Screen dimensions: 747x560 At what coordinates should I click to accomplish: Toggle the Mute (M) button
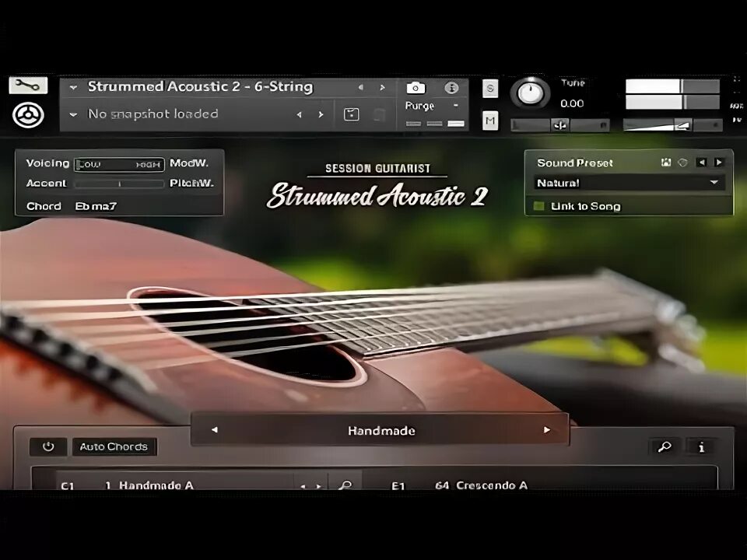click(x=490, y=121)
